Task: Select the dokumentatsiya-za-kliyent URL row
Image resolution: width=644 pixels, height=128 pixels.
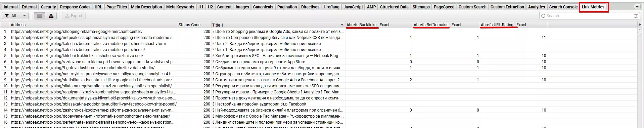Action: click(93, 98)
